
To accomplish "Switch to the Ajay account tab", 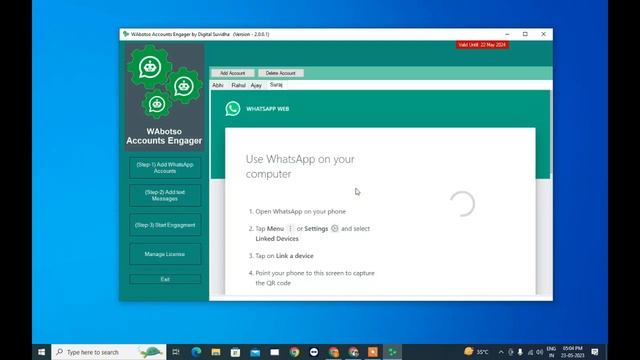I will (256, 85).
